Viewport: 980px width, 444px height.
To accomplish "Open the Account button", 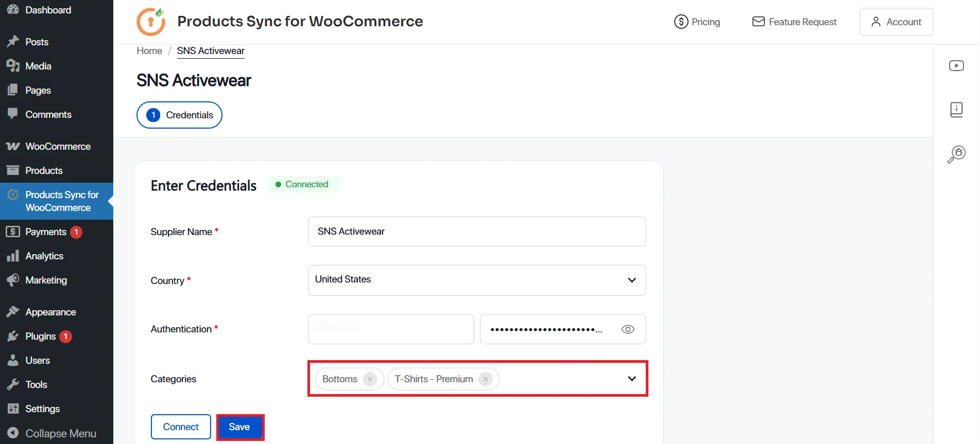I will coord(896,22).
